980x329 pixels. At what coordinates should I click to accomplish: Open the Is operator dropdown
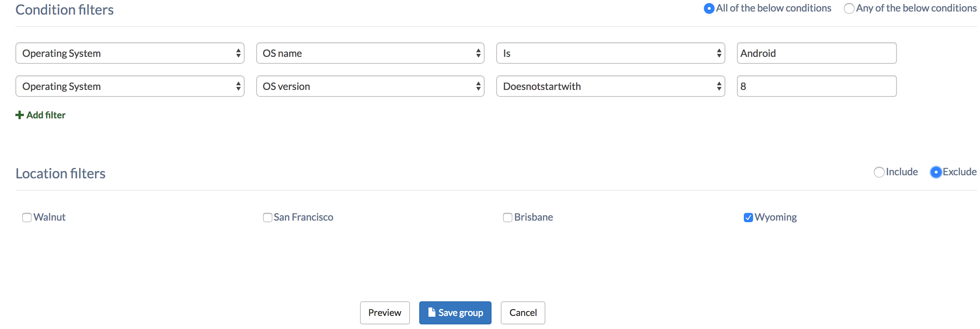(610, 53)
